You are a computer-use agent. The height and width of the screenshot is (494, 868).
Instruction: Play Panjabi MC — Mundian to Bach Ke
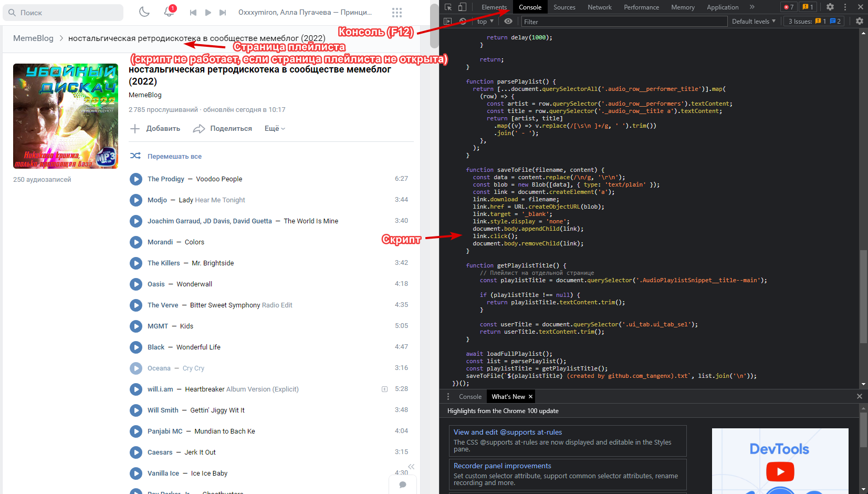point(136,431)
